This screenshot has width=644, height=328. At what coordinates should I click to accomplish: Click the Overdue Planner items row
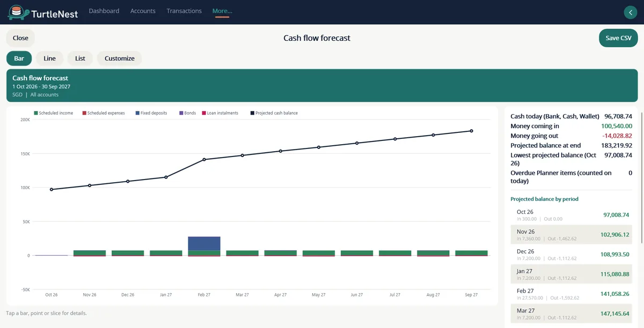pos(571,177)
